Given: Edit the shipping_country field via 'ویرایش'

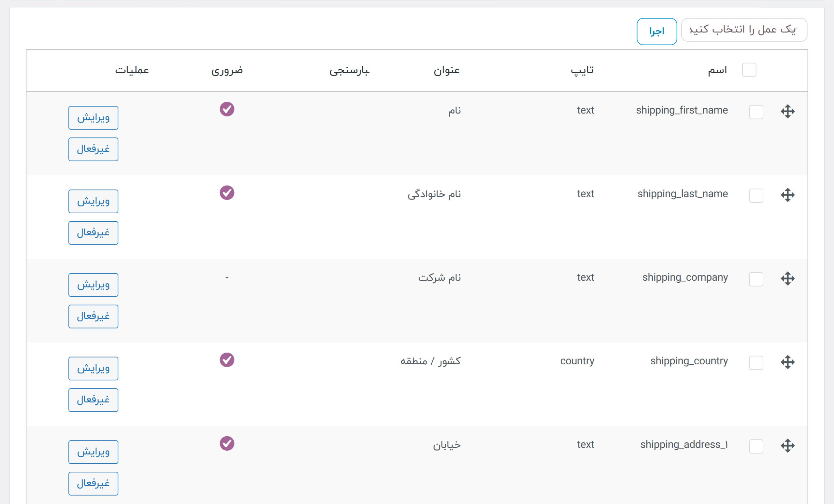Looking at the screenshot, I should click(x=93, y=368).
